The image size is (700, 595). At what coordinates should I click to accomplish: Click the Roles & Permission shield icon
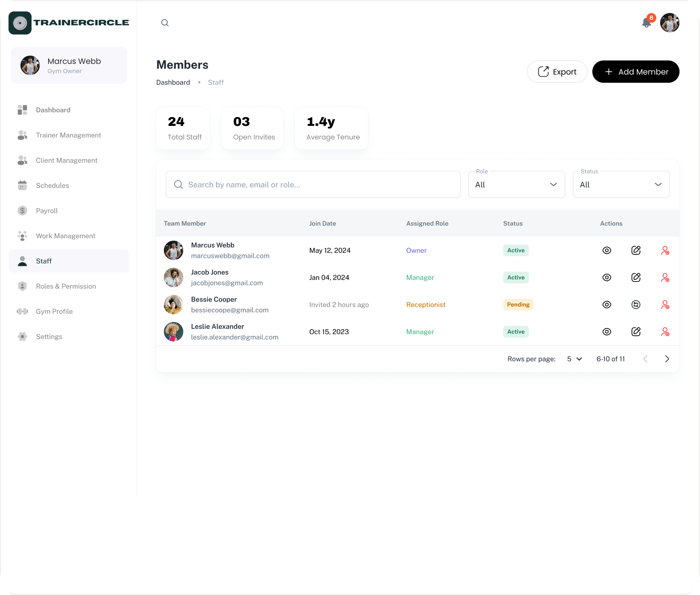pos(22,286)
